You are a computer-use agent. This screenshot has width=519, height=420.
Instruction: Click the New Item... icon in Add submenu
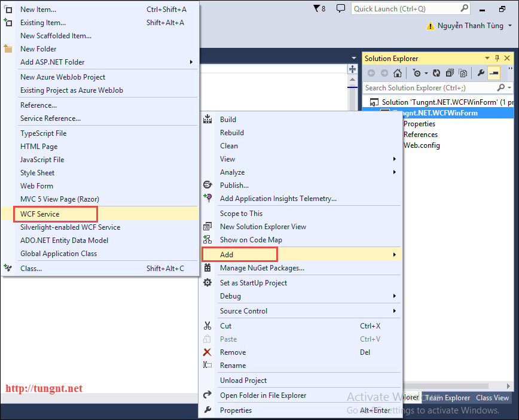click(8, 10)
